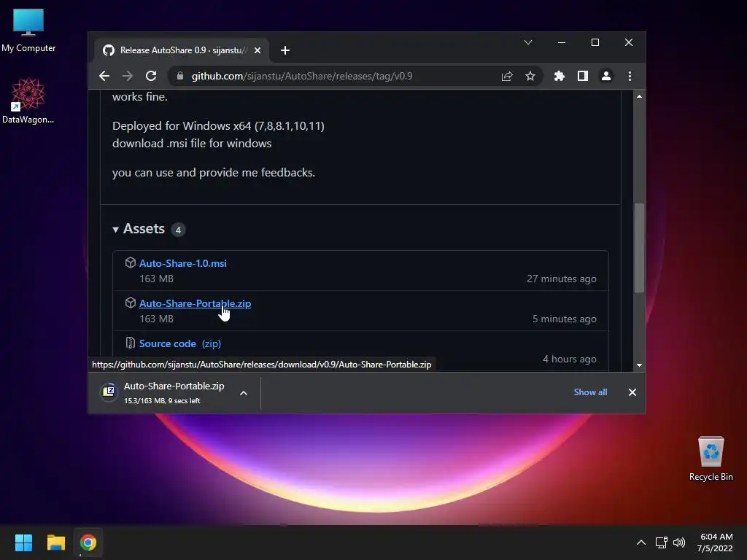Viewport: 747px width, 560px height.
Task: Click zip file icon beside Source code
Action: [130, 343]
